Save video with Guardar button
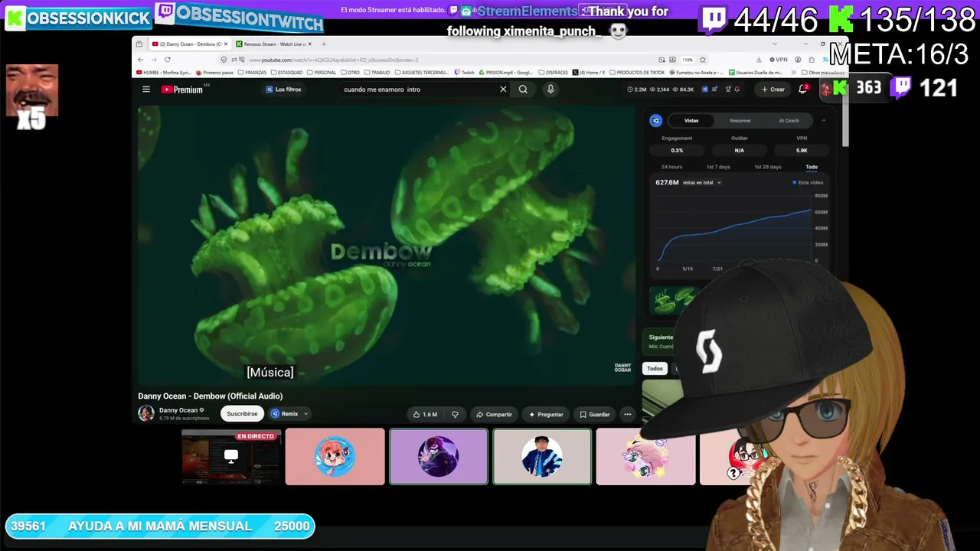Image resolution: width=980 pixels, height=551 pixels. tap(594, 414)
